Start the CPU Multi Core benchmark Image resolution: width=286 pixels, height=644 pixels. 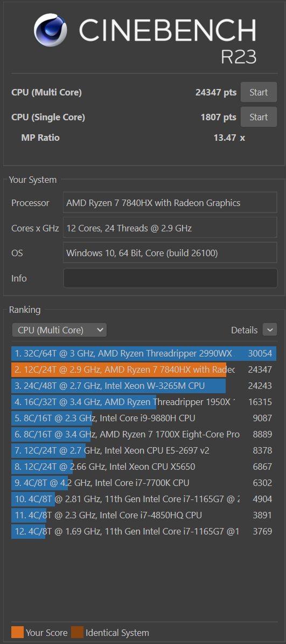point(259,92)
